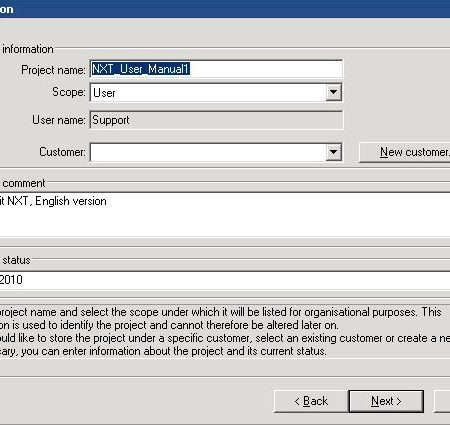Click the Project name field with NXT_User_Manual1

pos(216,69)
